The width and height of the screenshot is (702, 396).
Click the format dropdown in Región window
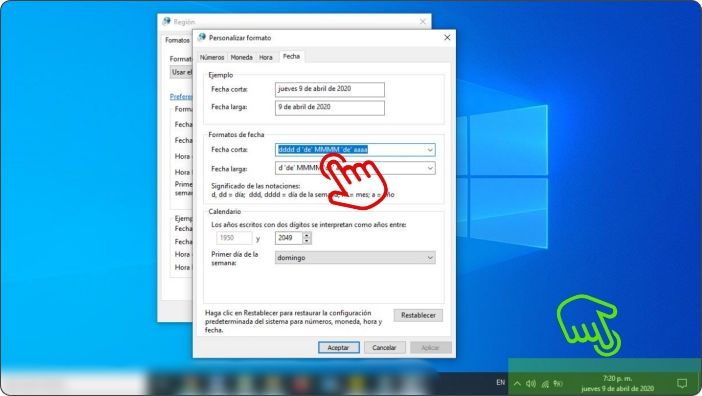click(181, 72)
